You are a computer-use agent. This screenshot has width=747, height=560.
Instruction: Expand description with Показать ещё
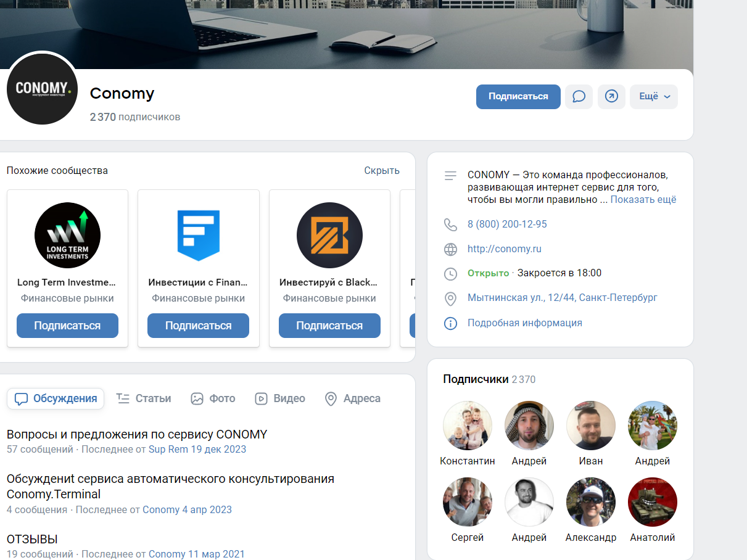point(643,200)
